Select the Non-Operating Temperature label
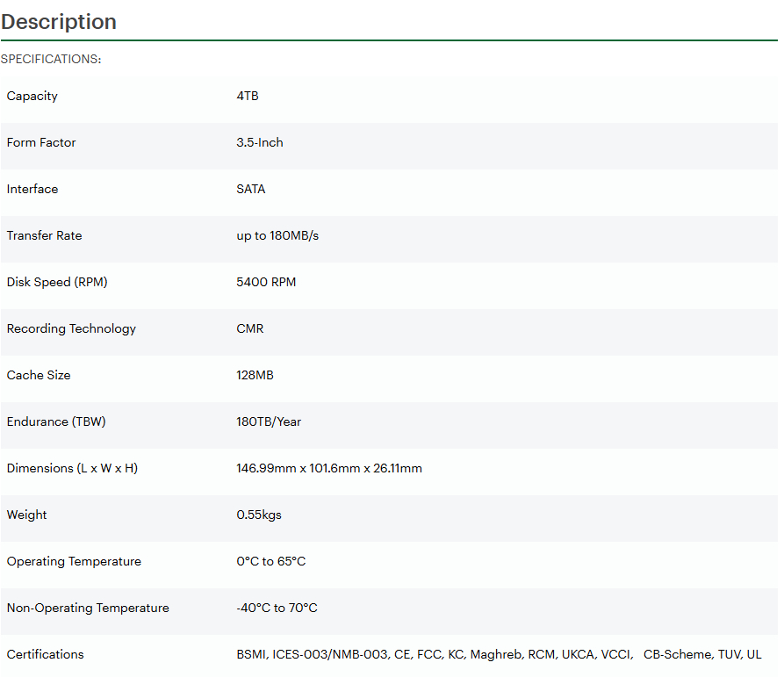The width and height of the screenshot is (784, 677). point(88,609)
